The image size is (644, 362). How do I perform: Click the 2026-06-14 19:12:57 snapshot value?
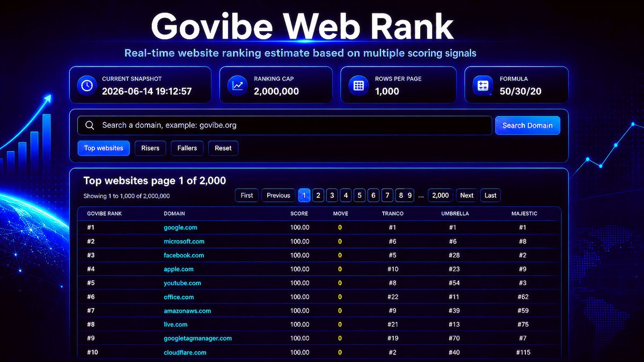point(147,91)
